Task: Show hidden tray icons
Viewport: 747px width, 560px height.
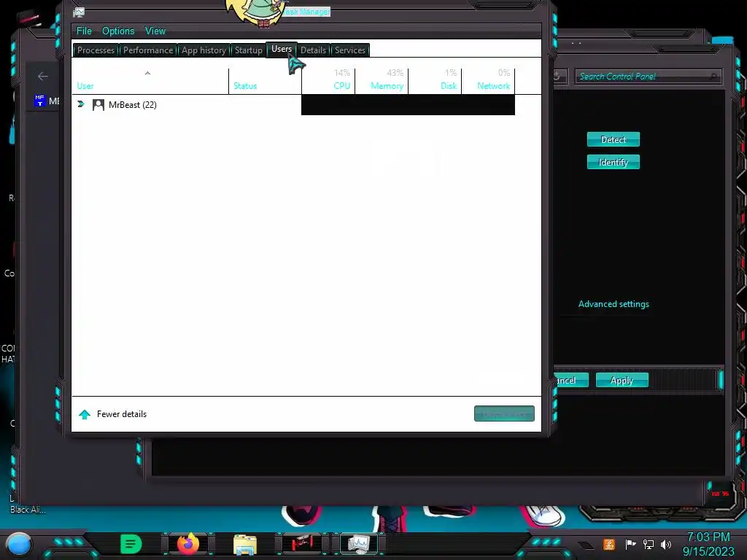Action: [587, 545]
